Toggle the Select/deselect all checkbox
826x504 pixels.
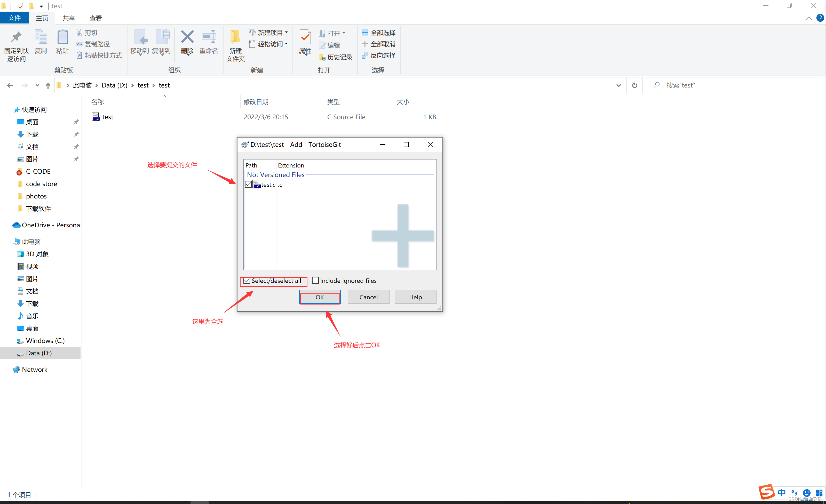pyautogui.click(x=247, y=281)
